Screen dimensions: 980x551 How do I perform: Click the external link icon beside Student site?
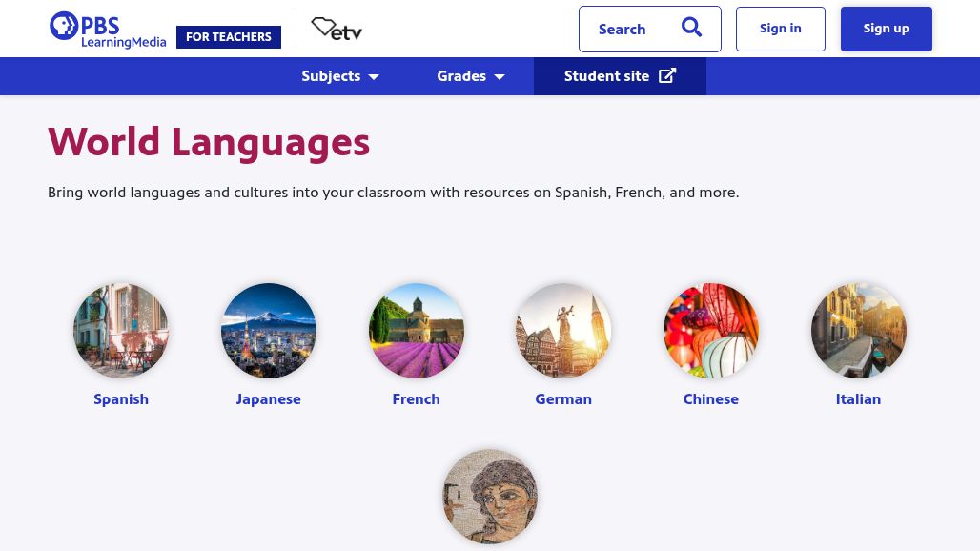(x=667, y=76)
